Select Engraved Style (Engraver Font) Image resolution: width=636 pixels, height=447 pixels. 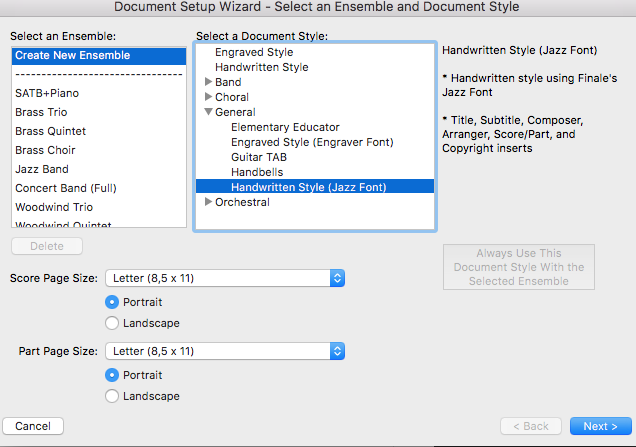click(x=311, y=142)
